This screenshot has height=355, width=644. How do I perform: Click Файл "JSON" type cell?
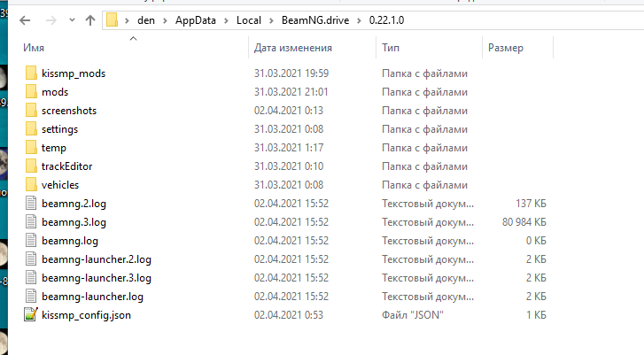pos(413,315)
